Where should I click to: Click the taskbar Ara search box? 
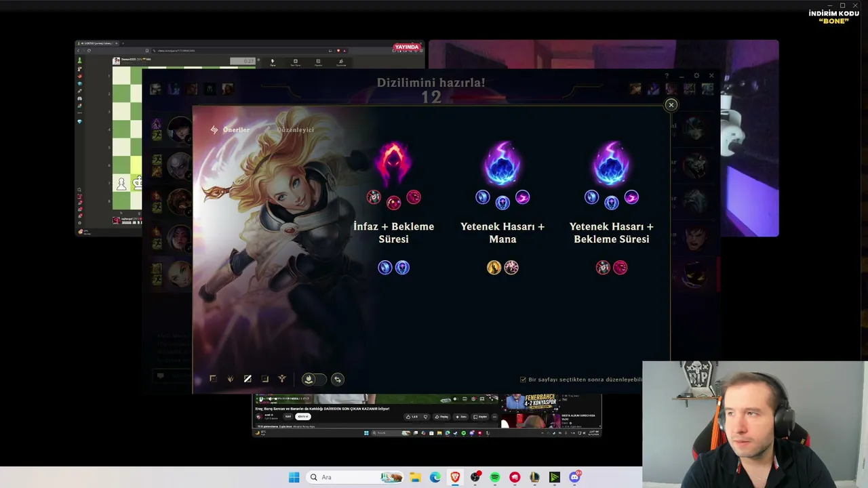(354, 477)
